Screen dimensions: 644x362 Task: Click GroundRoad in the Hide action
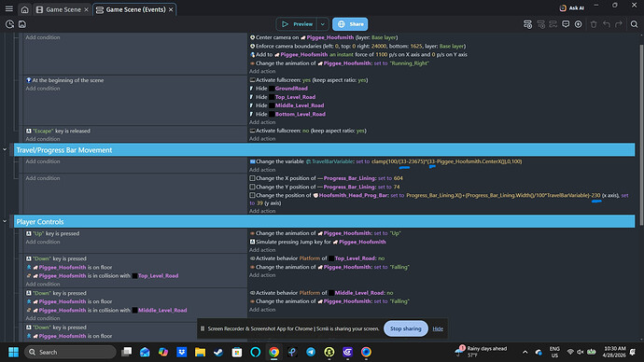291,89
